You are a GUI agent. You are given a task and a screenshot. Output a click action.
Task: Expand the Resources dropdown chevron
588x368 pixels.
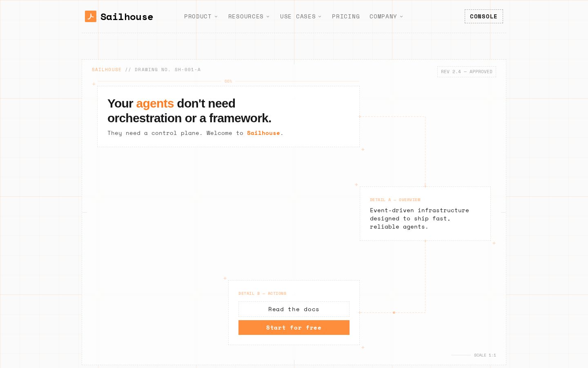[268, 17]
